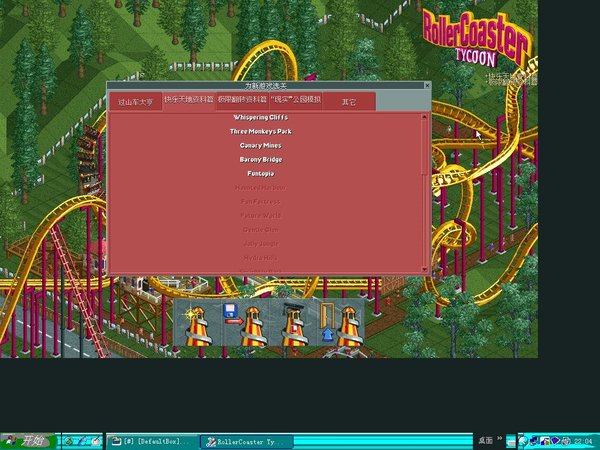Click the system tray clock showing 22:04

click(x=582, y=442)
